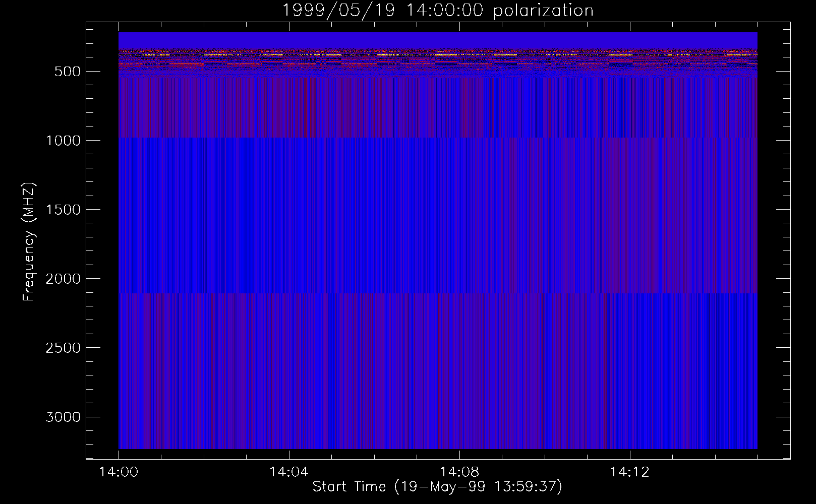The image size is (816, 504).
Task: Select the 3000 frequency tick label
Action: [63, 417]
